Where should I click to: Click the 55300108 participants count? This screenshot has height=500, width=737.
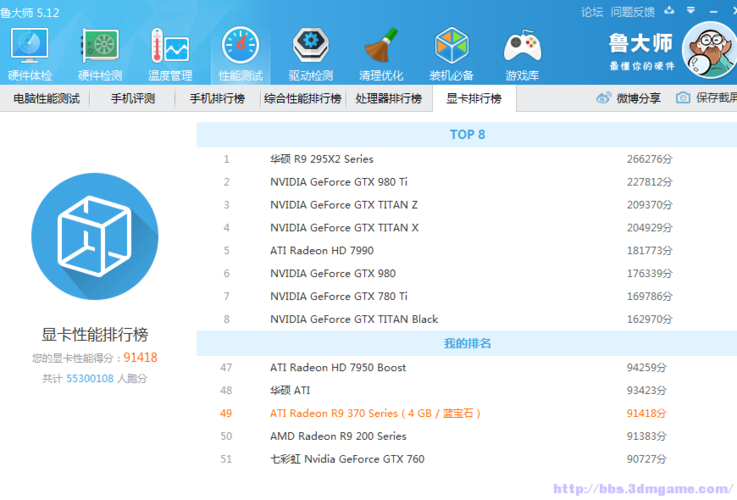(90, 379)
